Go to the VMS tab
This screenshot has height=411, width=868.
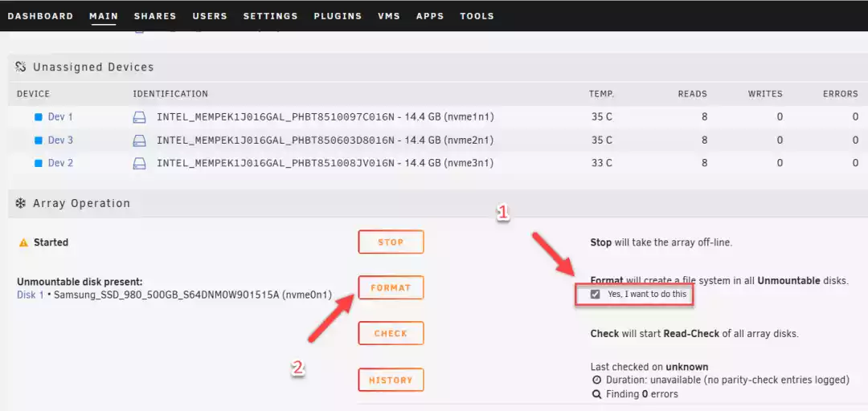tap(389, 16)
